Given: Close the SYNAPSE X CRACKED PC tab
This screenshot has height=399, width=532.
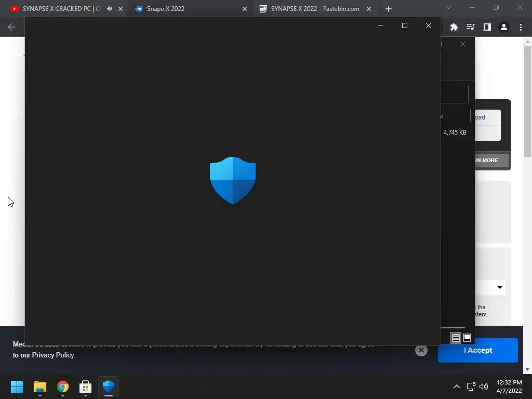Looking at the screenshot, I should pyautogui.click(x=121, y=9).
